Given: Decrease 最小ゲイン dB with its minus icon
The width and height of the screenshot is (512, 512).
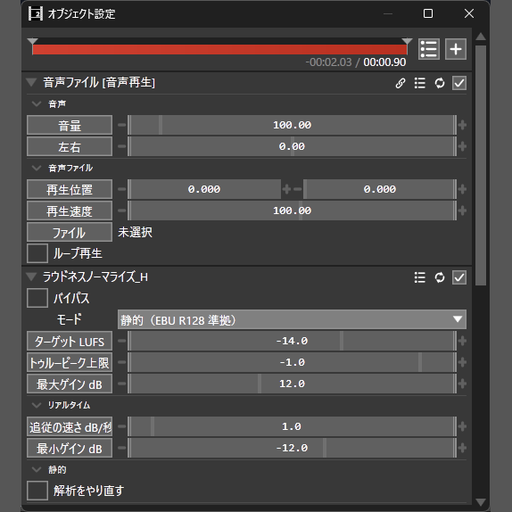Looking at the screenshot, I should (122, 448).
